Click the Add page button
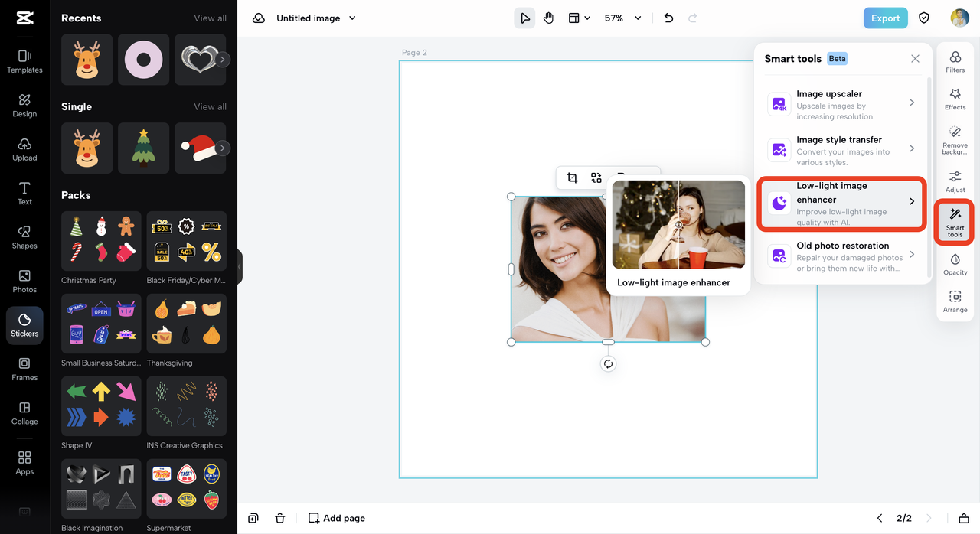The width and height of the screenshot is (980, 534). pyautogui.click(x=337, y=518)
